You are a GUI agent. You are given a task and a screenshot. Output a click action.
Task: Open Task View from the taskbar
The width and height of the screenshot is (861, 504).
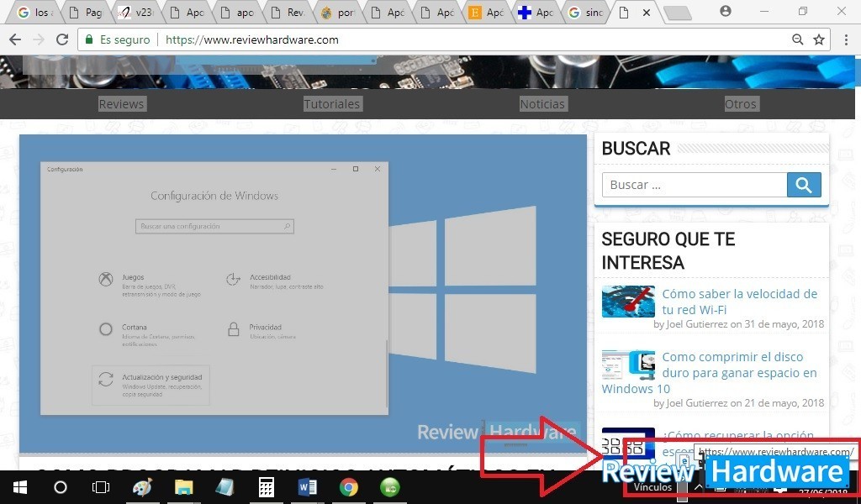click(101, 487)
